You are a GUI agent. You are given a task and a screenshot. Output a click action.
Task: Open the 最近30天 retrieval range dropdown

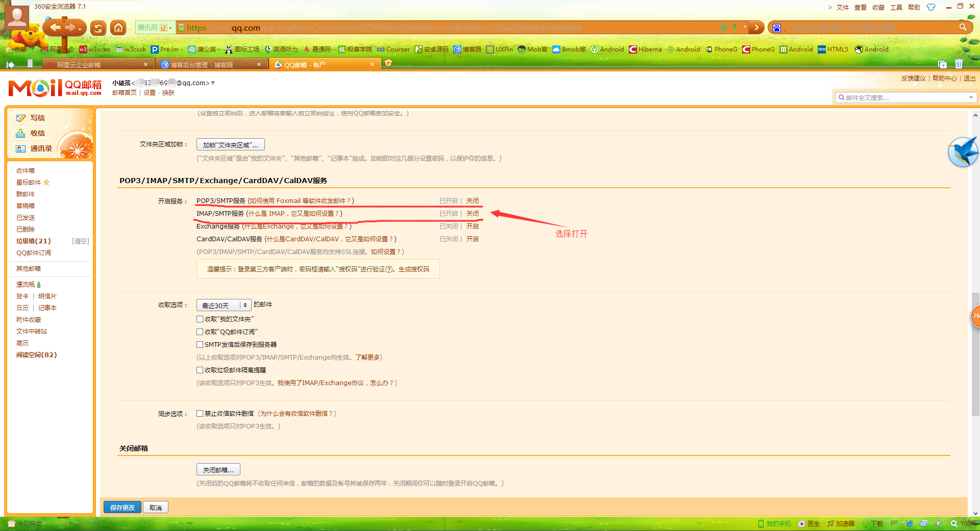click(224, 305)
